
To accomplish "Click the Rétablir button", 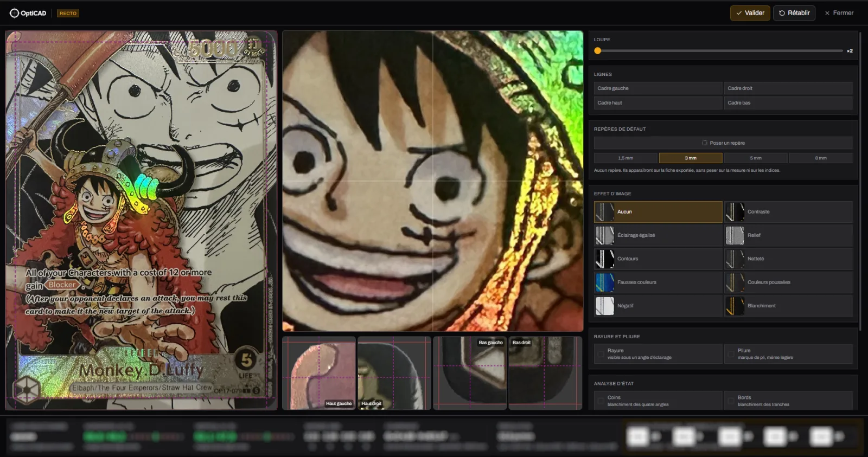I will pos(794,13).
